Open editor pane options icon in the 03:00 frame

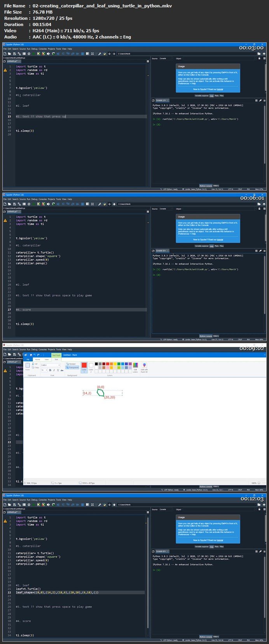(148, 61)
